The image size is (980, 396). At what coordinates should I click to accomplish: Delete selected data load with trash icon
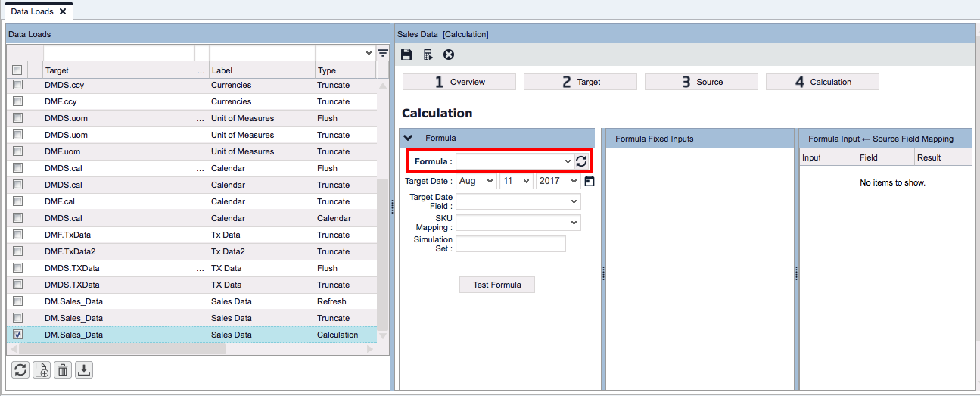point(63,369)
